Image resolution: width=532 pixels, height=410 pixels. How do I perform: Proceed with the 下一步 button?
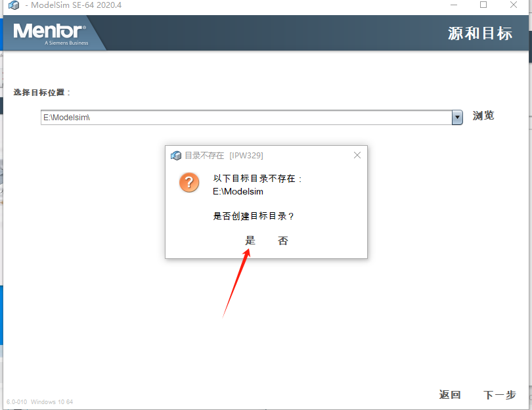[500, 395]
